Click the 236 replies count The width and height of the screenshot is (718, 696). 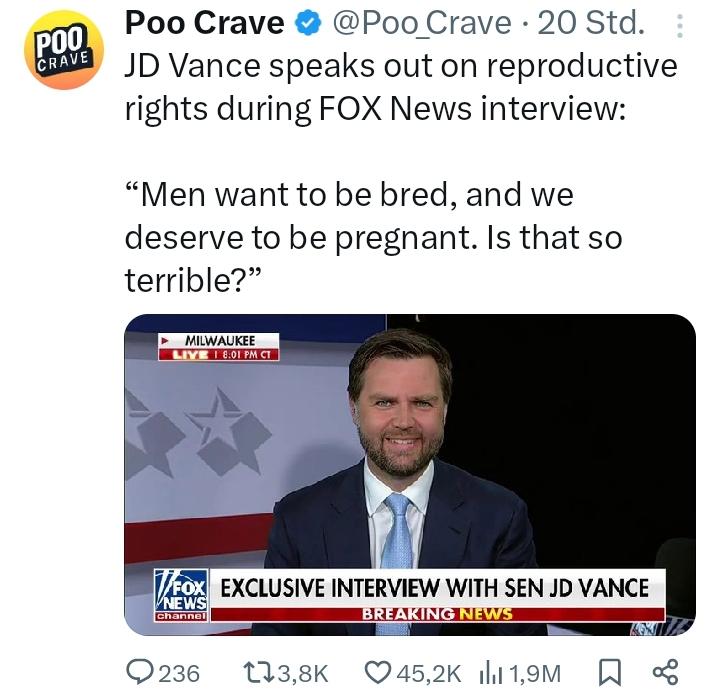tap(179, 674)
